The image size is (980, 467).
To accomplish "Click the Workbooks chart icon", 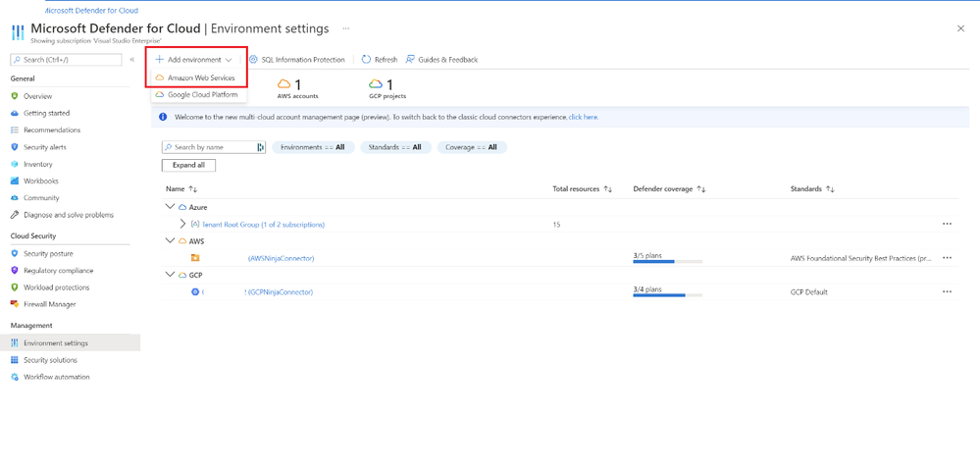I will pyautogui.click(x=15, y=181).
